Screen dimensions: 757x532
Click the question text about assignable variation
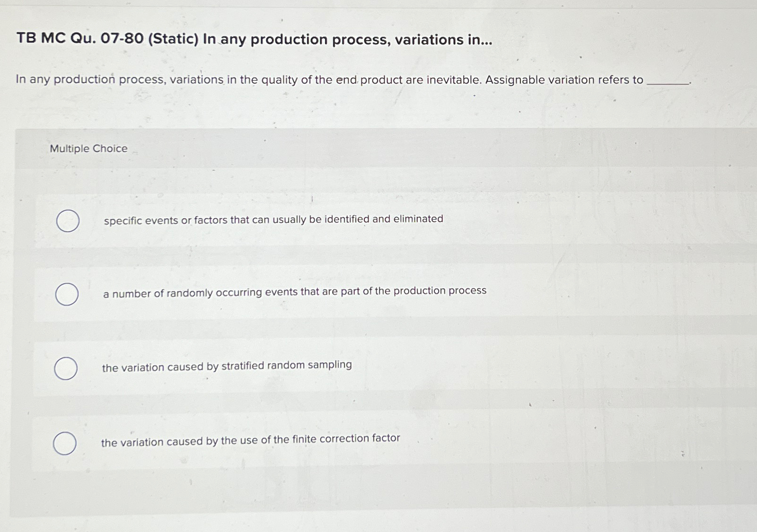click(331, 79)
